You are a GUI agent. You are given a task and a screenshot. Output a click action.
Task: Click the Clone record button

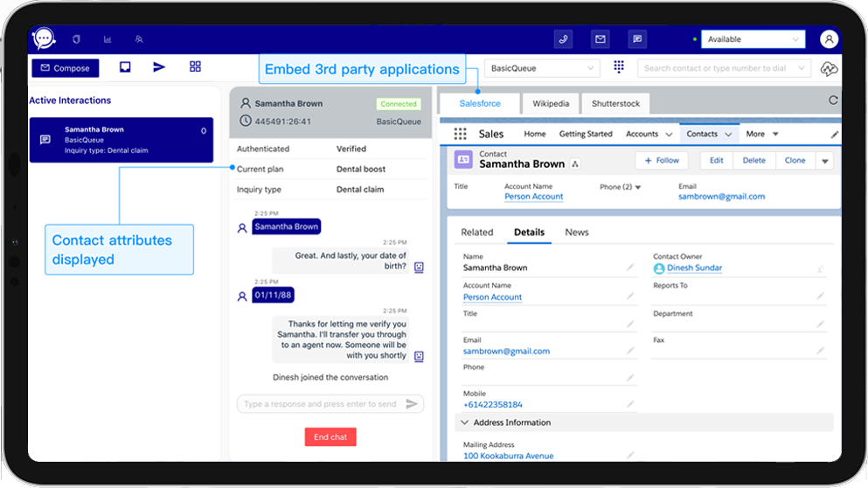tap(795, 161)
